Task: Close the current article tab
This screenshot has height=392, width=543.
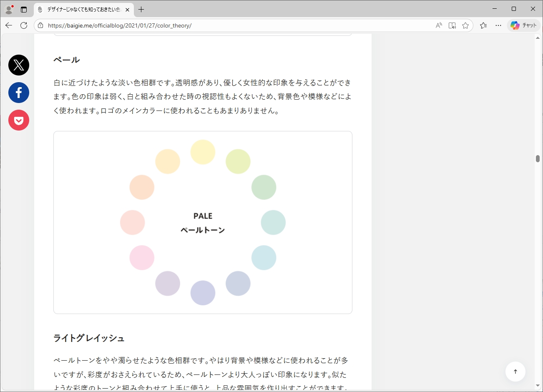Action: click(127, 9)
